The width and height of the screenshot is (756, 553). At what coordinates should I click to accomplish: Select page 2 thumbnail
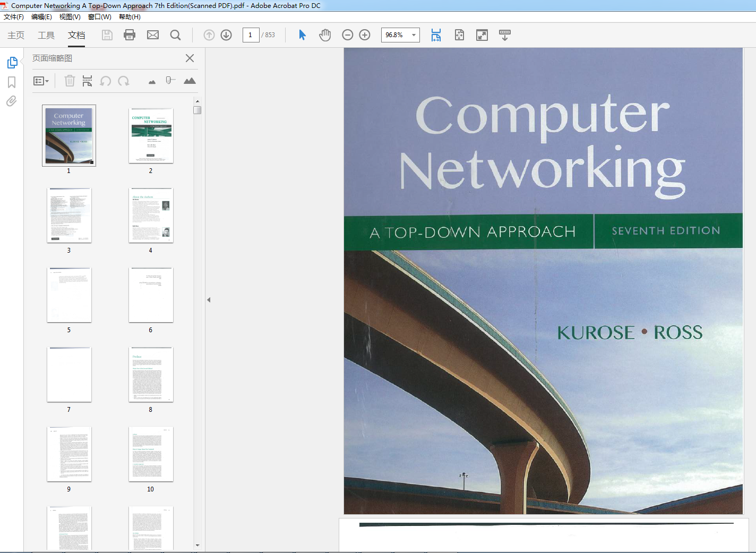[151, 136]
